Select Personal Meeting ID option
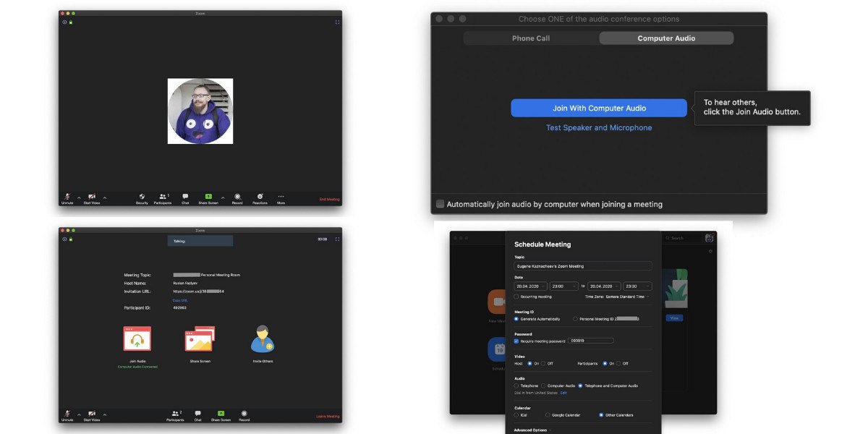The width and height of the screenshot is (868, 434). click(x=575, y=319)
